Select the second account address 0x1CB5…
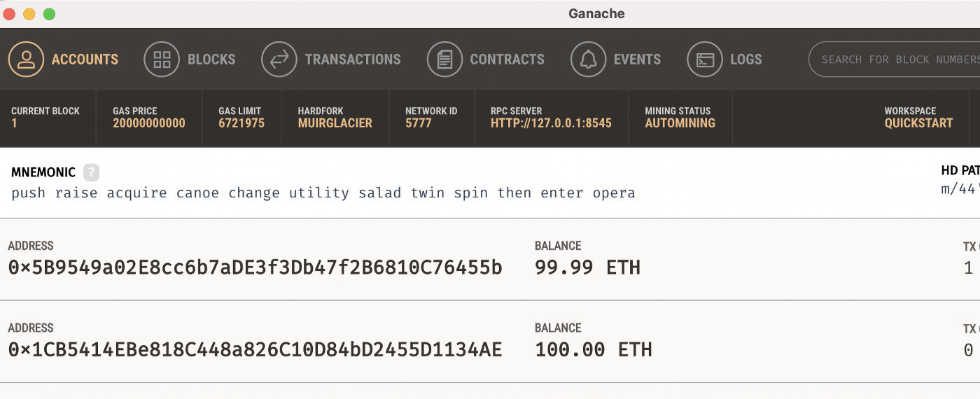Image resolution: width=980 pixels, height=399 pixels. click(255, 349)
